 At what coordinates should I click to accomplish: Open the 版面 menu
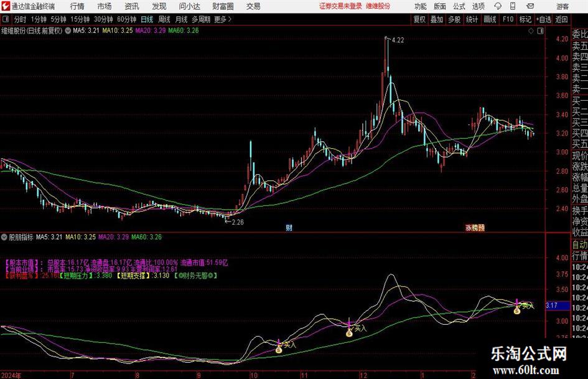pyautogui.click(x=439, y=6)
